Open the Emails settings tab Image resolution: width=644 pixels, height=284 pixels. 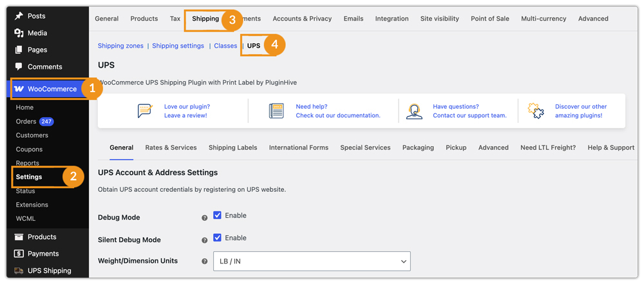pos(354,19)
